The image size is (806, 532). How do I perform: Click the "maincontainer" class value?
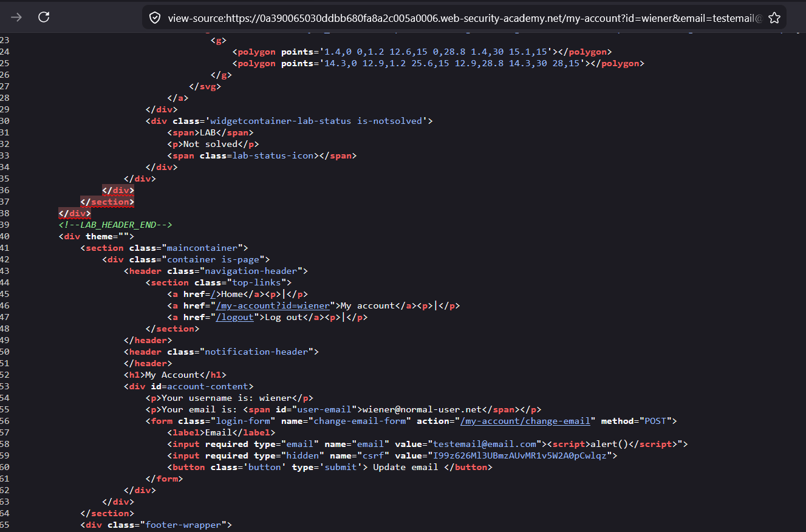tap(202, 248)
